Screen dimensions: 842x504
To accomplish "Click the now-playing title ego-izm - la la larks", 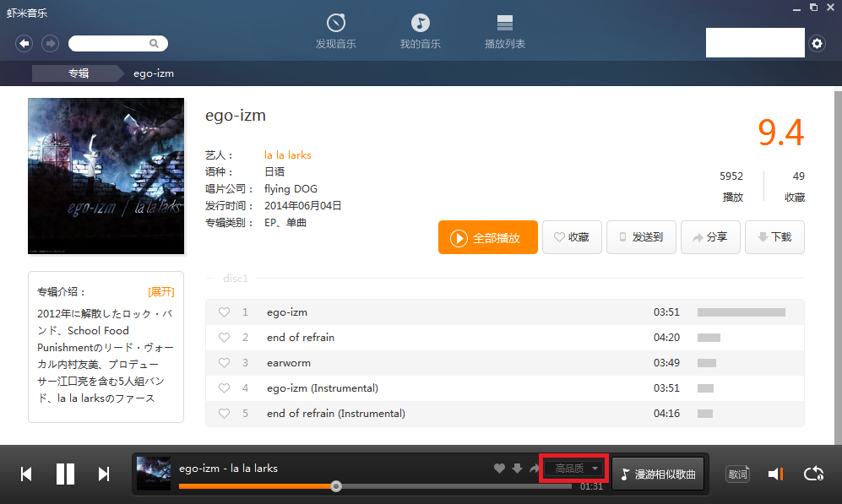I will pyautogui.click(x=228, y=468).
